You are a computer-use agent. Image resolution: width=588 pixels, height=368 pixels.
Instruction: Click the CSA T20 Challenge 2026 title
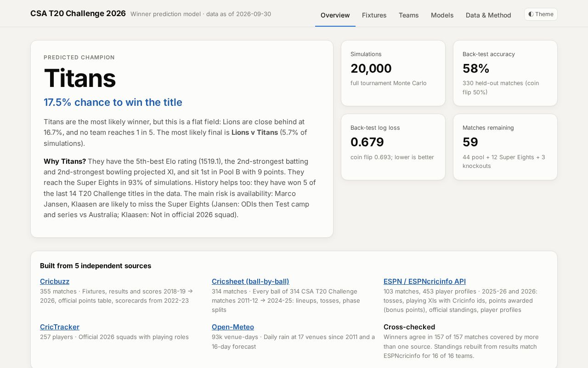click(78, 13)
